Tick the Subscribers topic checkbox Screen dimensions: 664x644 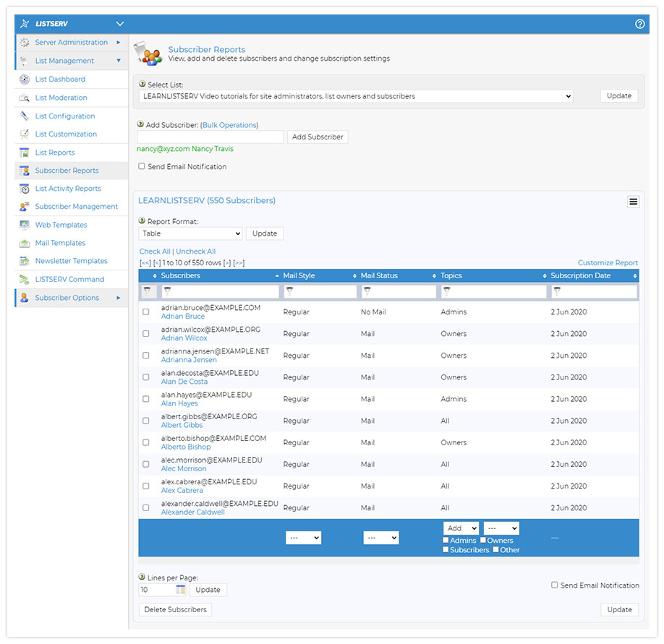click(x=446, y=549)
